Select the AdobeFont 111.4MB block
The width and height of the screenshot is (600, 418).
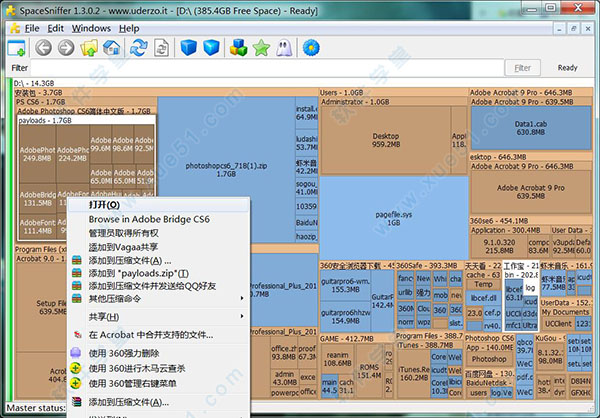pyautogui.click(x=38, y=227)
